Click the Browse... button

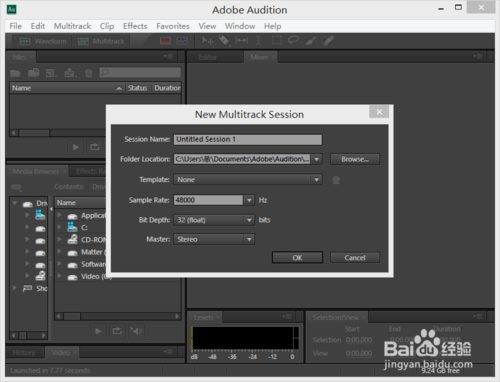tap(355, 159)
